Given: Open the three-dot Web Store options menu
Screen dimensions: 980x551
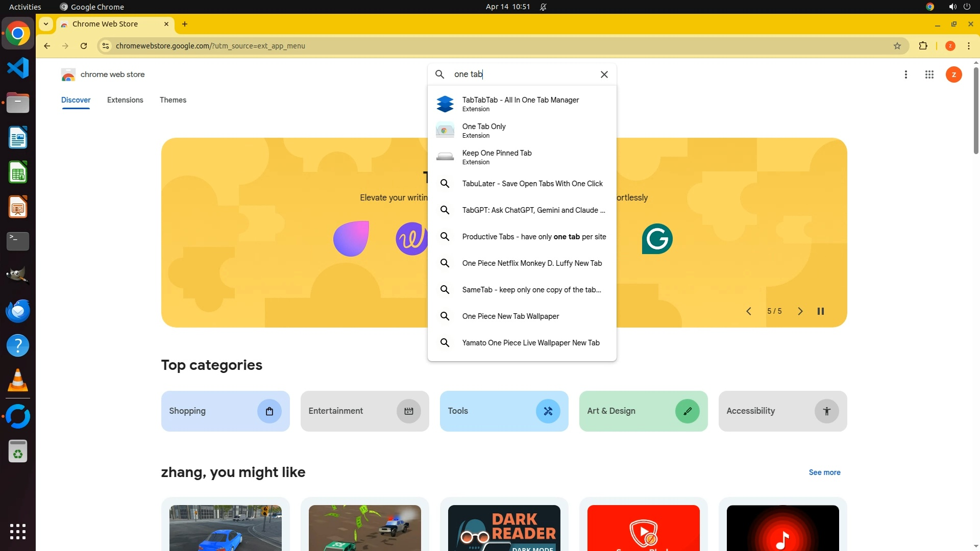Looking at the screenshot, I should tap(905, 74).
